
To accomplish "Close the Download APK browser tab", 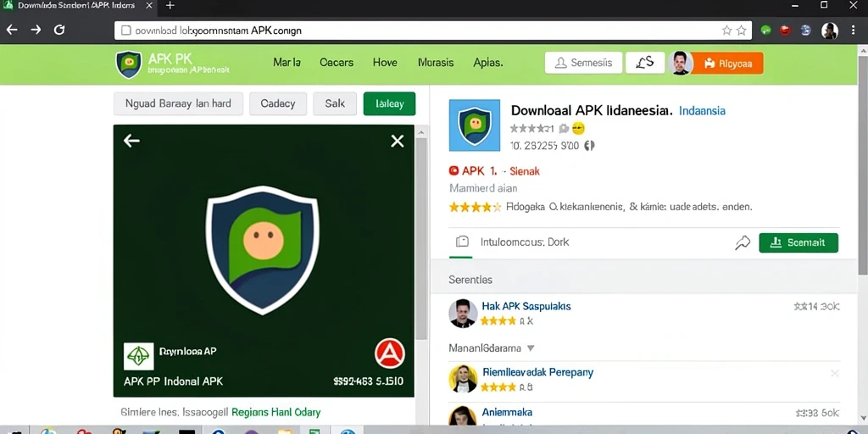I will (149, 6).
